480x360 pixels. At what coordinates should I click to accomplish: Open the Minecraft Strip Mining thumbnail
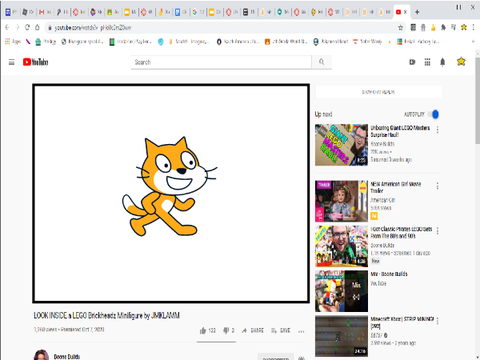coord(341,336)
